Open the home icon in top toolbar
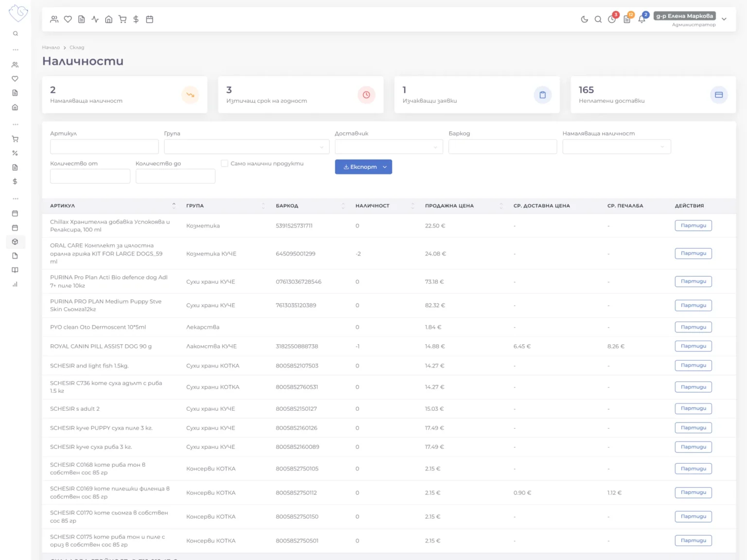Viewport: 747px width, 560px height. [109, 19]
